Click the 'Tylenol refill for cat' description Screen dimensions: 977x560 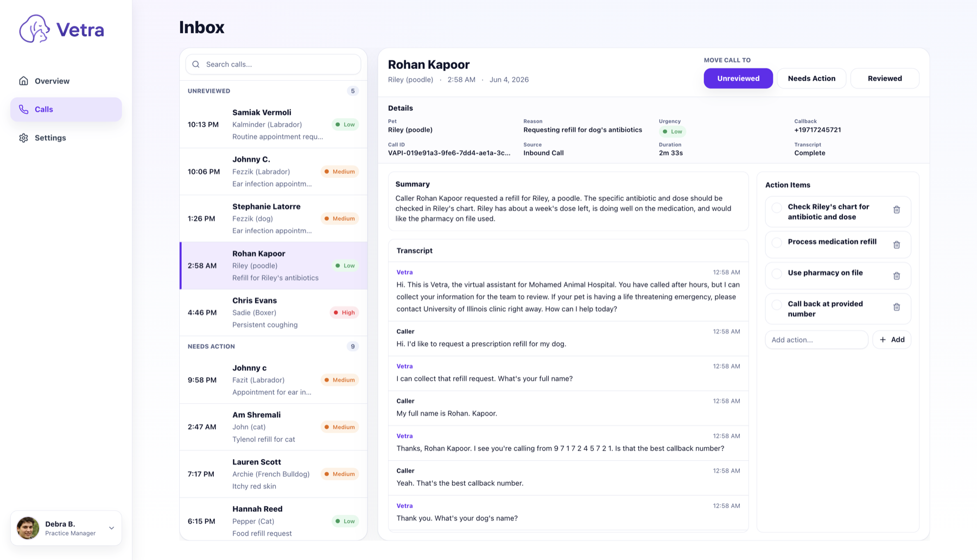click(264, 440)
